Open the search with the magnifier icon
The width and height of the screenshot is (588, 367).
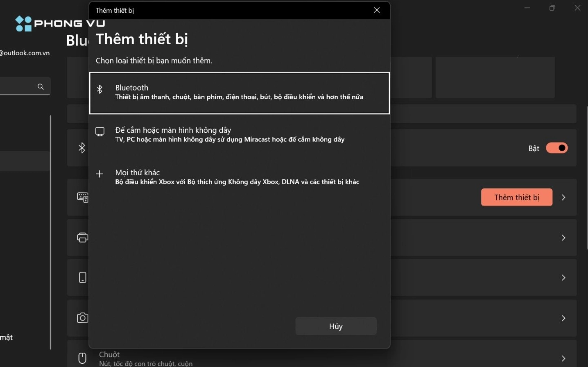coord(41,86)
